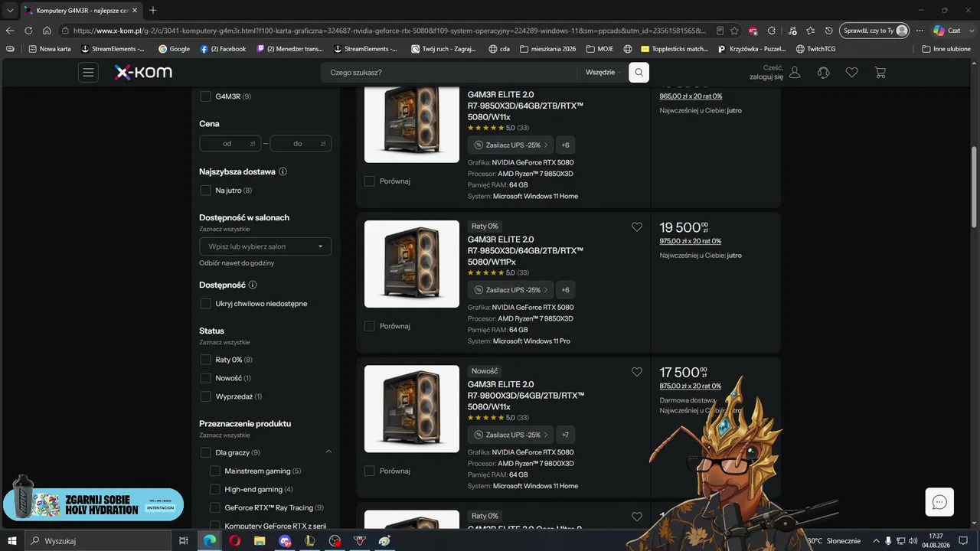Open the x-kom hamburger menu
Viewport: 980px width, 551px height.
pyautogui.click(x=88, y=73)
